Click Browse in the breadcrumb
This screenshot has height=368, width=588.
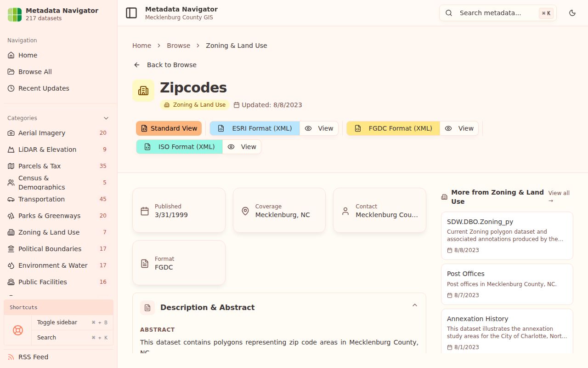pyautogui.click(x=178, y=46)
